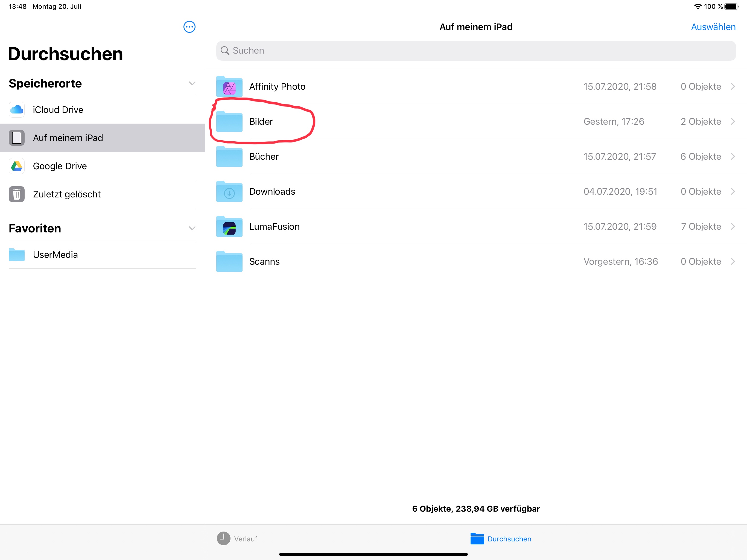Collapse the Speicherorte section
This screenshot has height=560, width=747.
[192, 83]
